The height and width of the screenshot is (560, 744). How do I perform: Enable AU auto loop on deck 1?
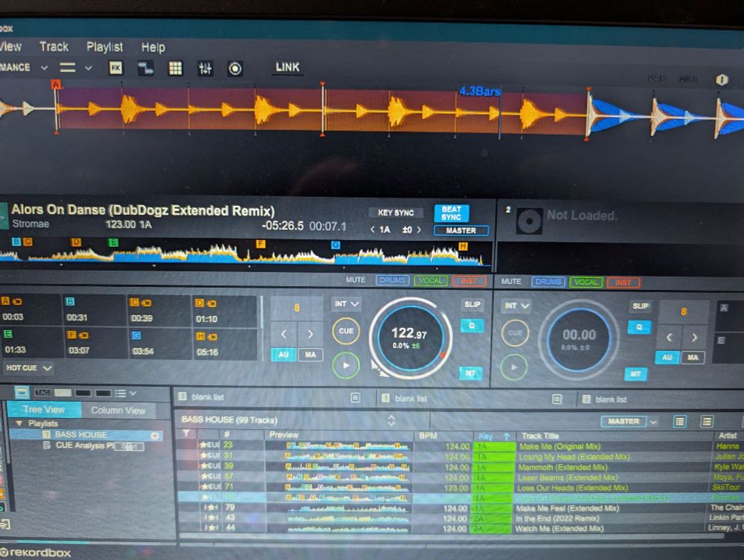click(283, 355)
